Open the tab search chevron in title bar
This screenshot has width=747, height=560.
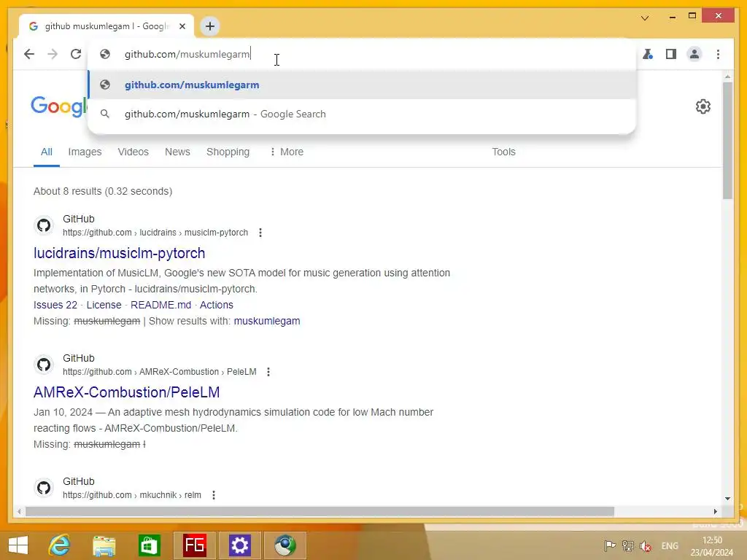click(x=645, y=18)
